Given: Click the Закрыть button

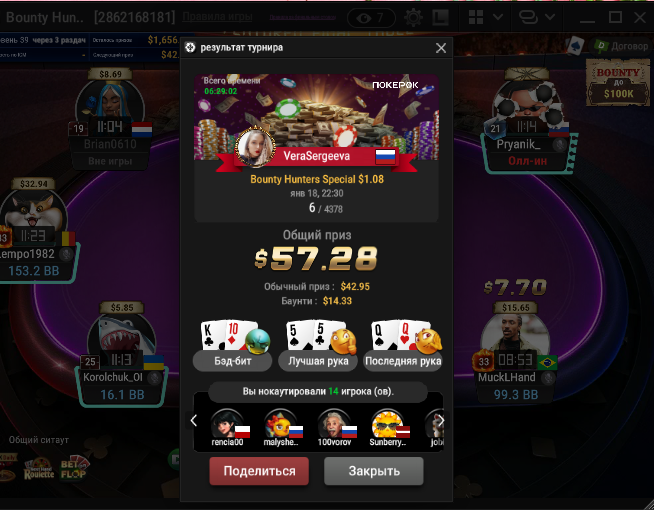Looking at the screenshot, I should point(374,471).
